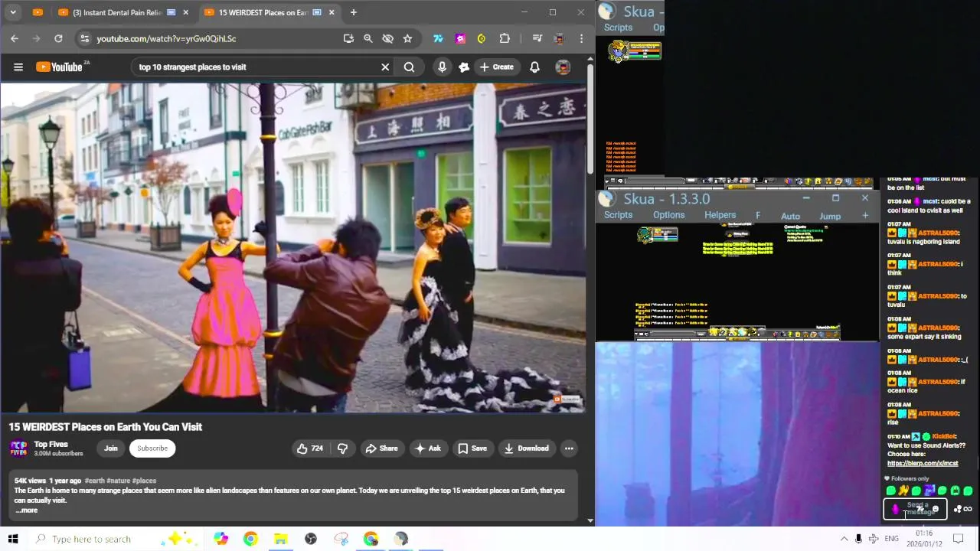Dislike the video with thumbs down

click(x=342, y=448)
